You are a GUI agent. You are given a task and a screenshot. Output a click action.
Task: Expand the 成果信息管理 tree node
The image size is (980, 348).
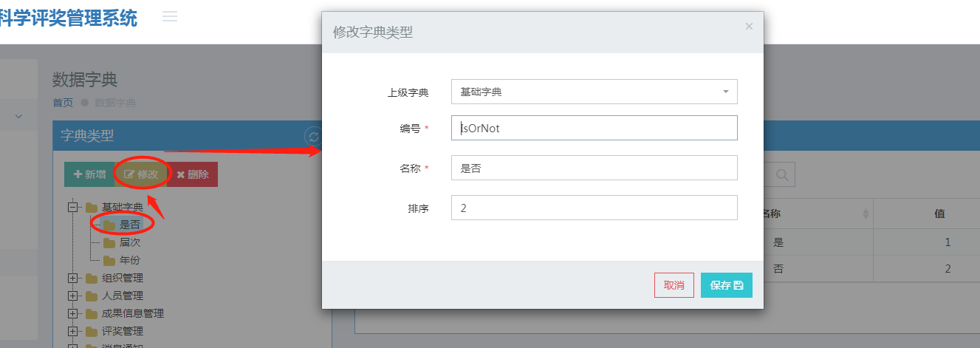click(73, 313)
